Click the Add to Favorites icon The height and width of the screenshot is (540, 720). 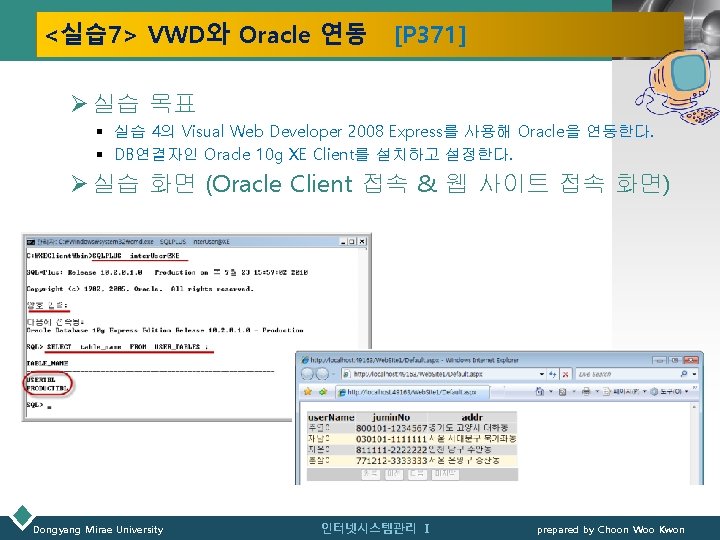click(323, 392)
